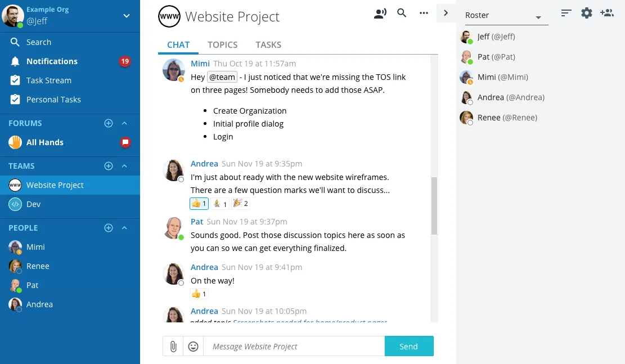Viewport: 625px width, 364px height.
Task: Switch to the TOPICS tab
Action: (222, 44)
